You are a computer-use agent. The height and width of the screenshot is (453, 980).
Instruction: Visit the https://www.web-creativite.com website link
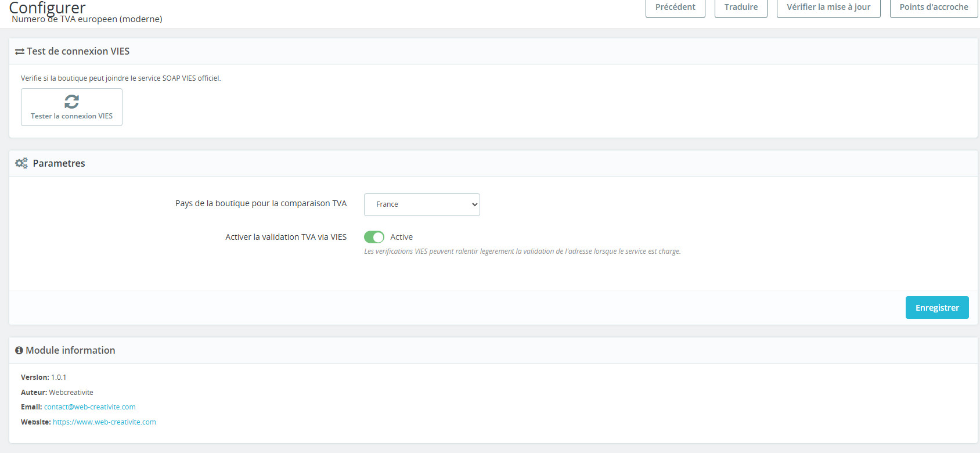coord(105,422)
